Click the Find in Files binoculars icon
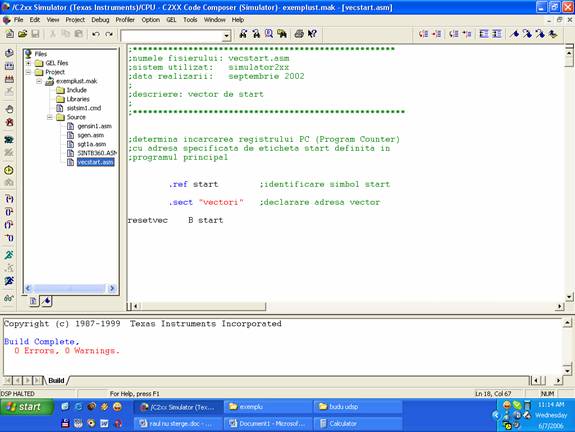This screenshot has width=575, height=432. pyautogui.click(x=282, y=34)
